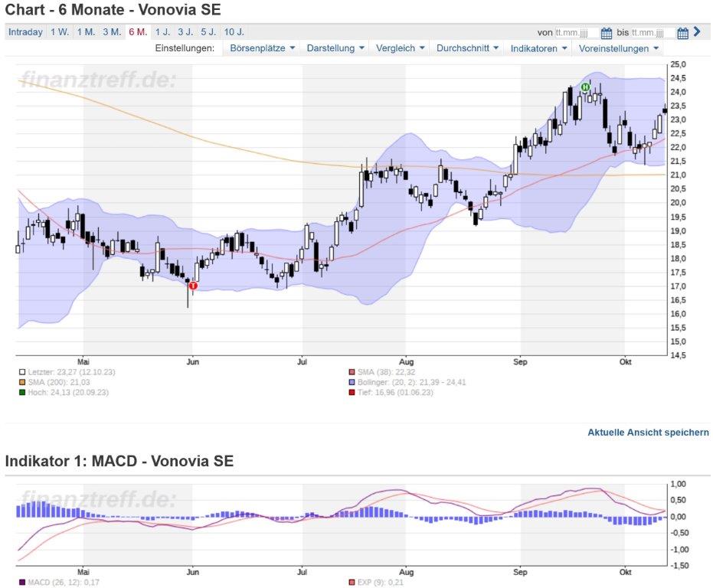Click the green H high marker on chart
This screenshot has width=713, height=588.
click(x=585, y=87)
